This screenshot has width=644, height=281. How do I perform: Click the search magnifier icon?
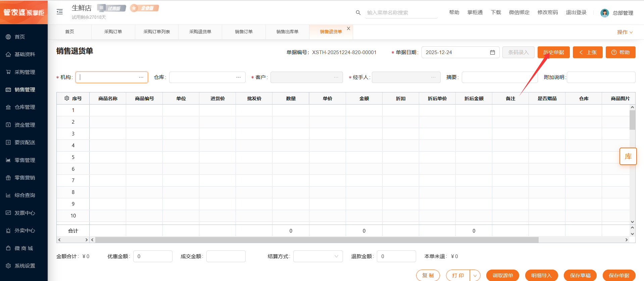[358, 13]
